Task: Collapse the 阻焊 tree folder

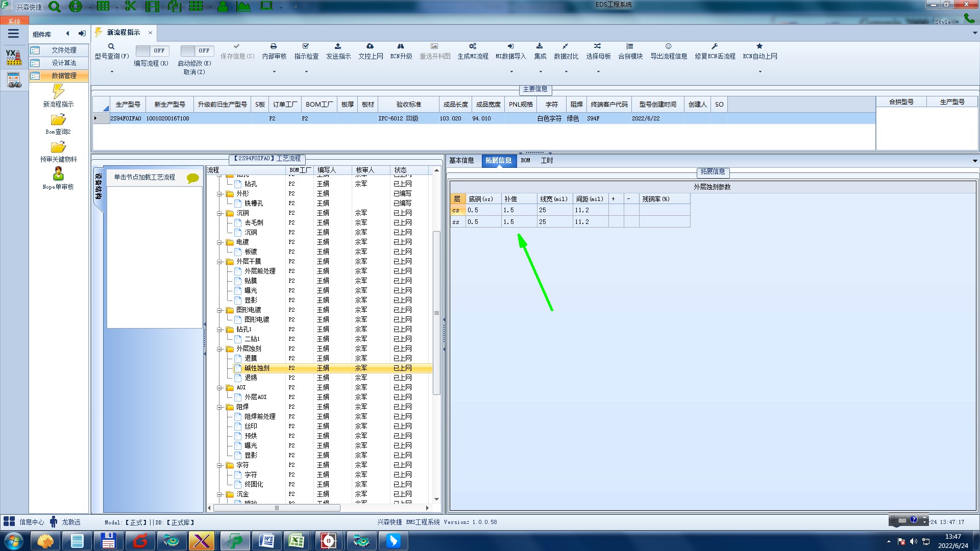Action: coord(219,407)
